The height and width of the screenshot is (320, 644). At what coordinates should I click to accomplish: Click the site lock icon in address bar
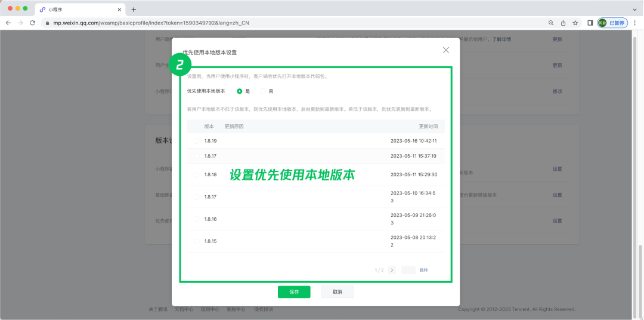point(48,23)
